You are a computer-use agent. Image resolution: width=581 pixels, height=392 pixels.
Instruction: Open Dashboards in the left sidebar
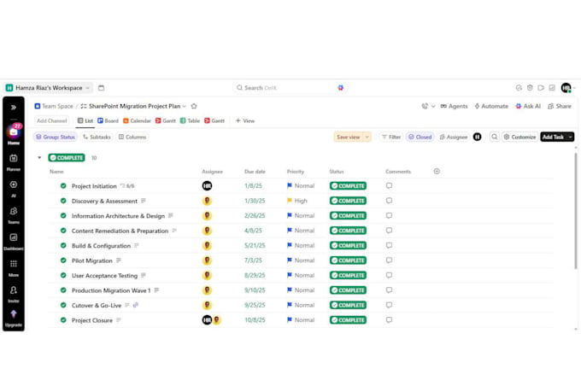pos(14,241)
